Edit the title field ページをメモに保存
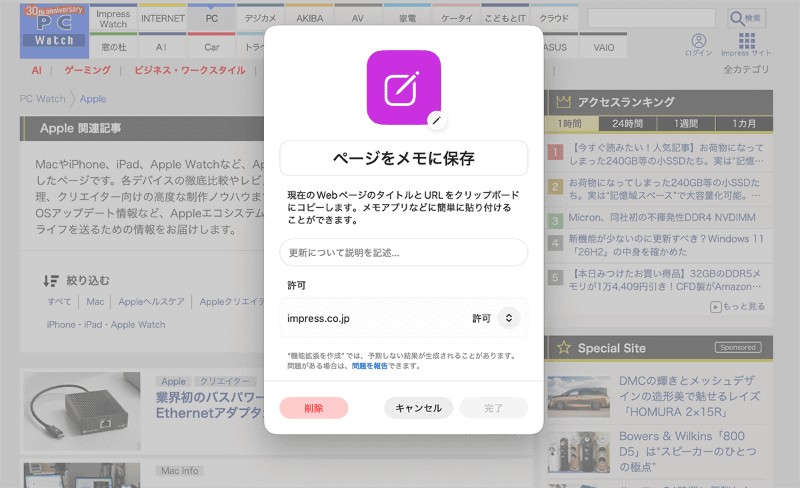The width and height of the screenshot is (800, 488). (x=404, y=158)
